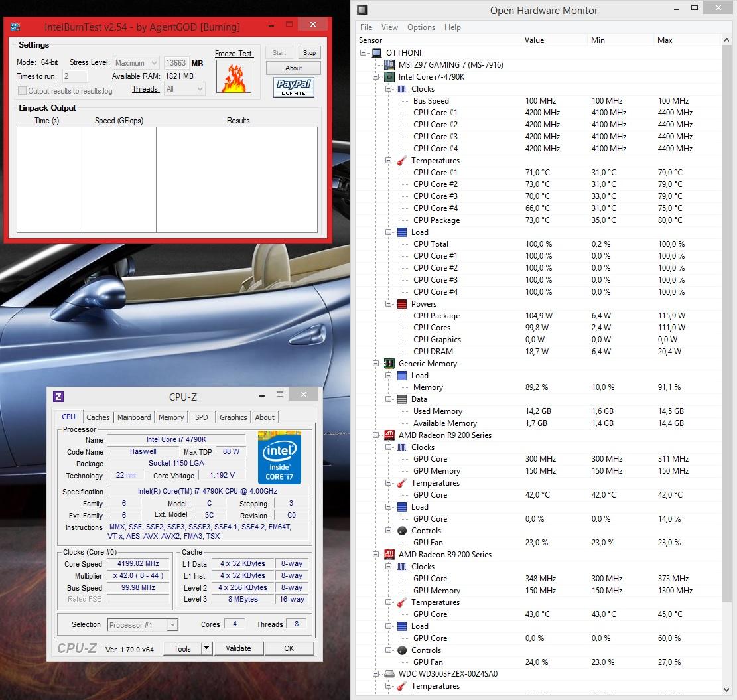Switch to the Mainboard tab

pyautogui.click(x=134, y=417)
